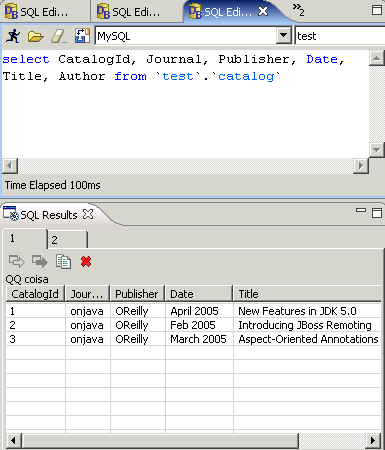Screen dimensions: 385x450
Task: Click results horizontal scrollbar right arrow
Action: pyautogui.click(x=373, y=441)
